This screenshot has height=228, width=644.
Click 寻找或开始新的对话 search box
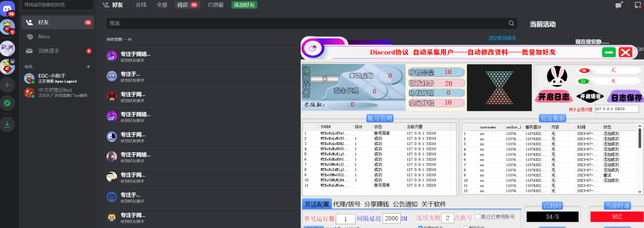[57, 5]
